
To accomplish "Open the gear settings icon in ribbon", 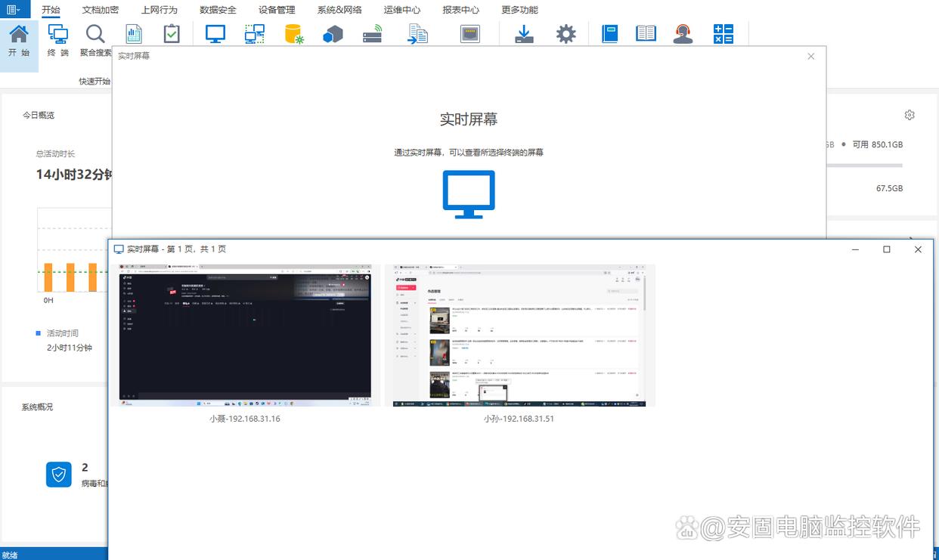I will 566,34.
